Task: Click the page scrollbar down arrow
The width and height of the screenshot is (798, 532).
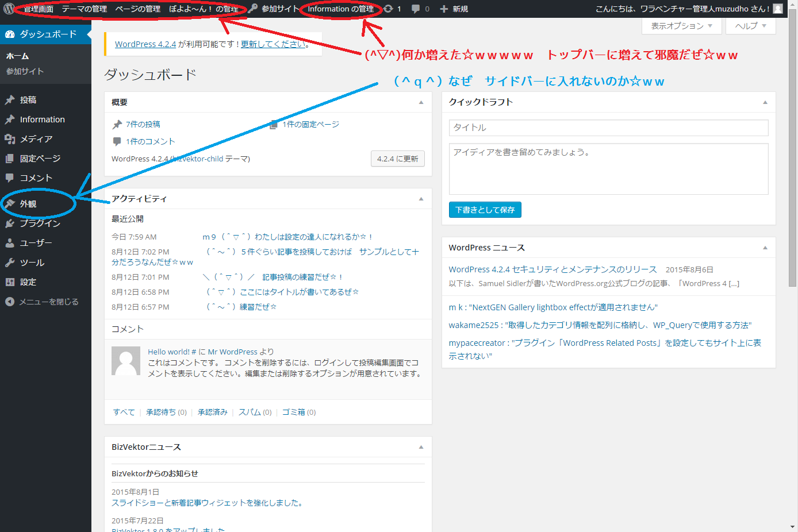Action: [x=793, y=527]
